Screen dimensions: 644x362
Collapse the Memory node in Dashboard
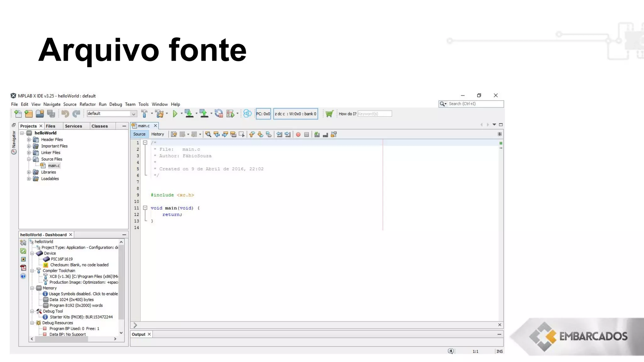32,288
